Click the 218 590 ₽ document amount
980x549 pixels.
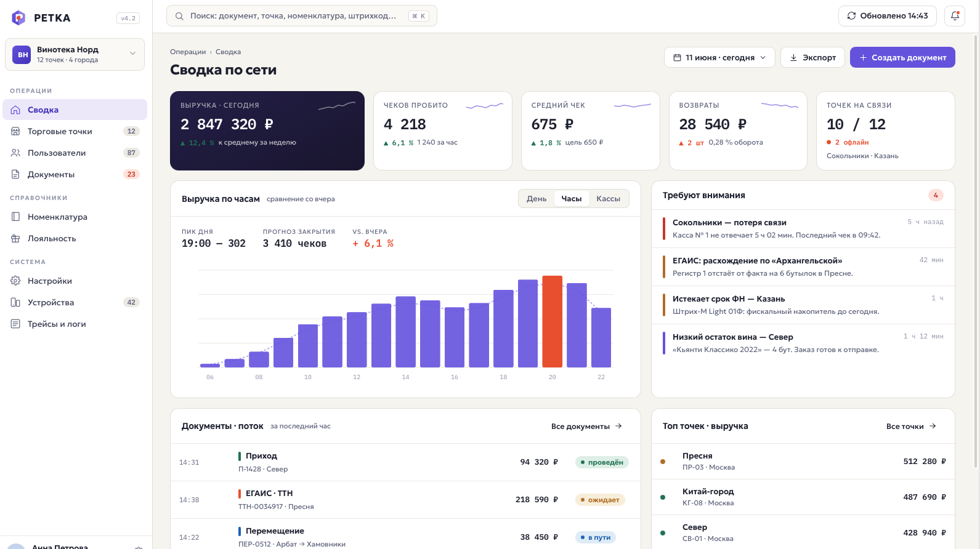click(x=537, y=500)
